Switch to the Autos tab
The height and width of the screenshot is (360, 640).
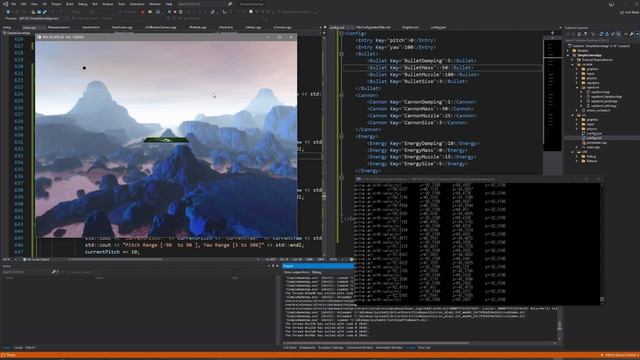[7, 348]
